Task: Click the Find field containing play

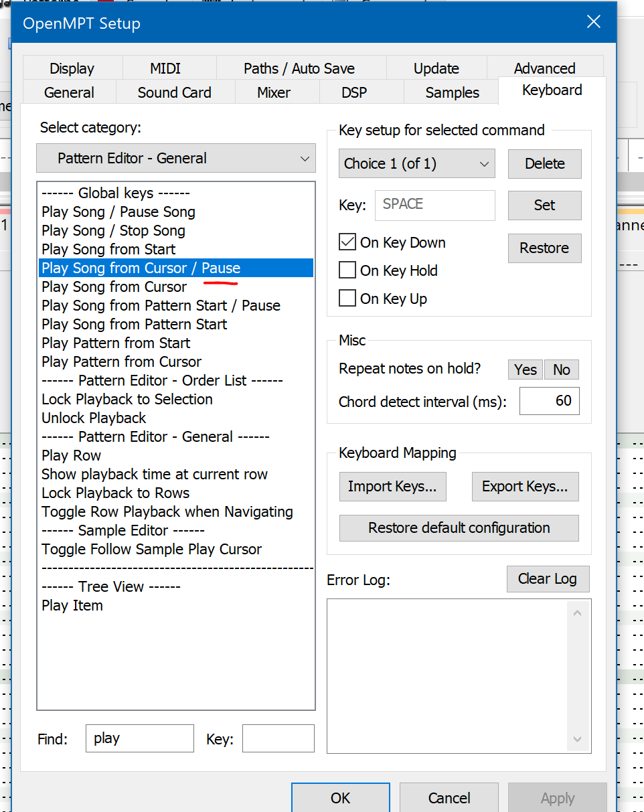Action: 140,738
